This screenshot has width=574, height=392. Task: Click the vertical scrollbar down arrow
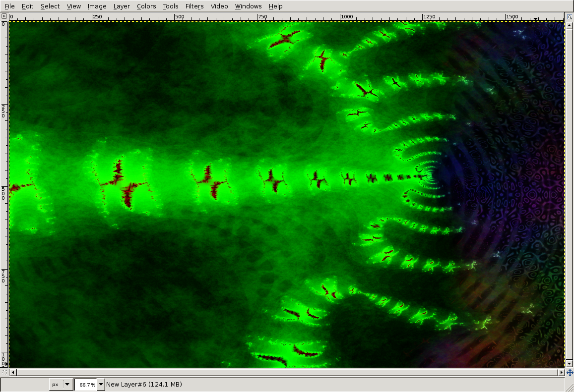(x=569, y=363)
